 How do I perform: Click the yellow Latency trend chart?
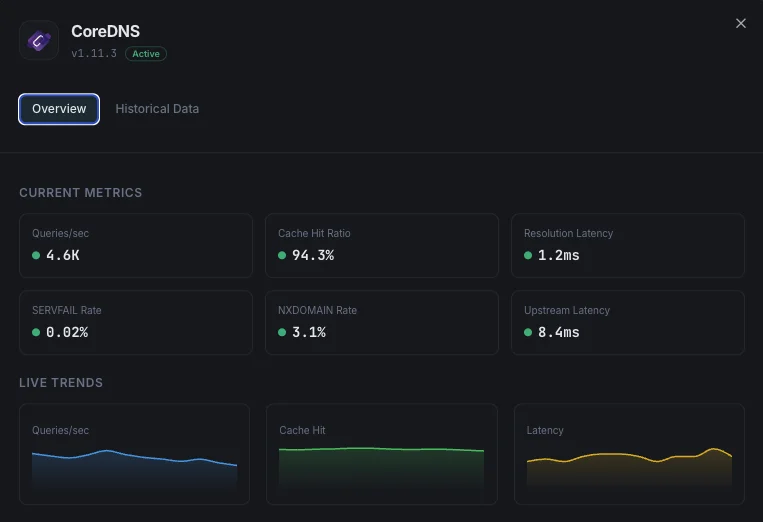629,468
